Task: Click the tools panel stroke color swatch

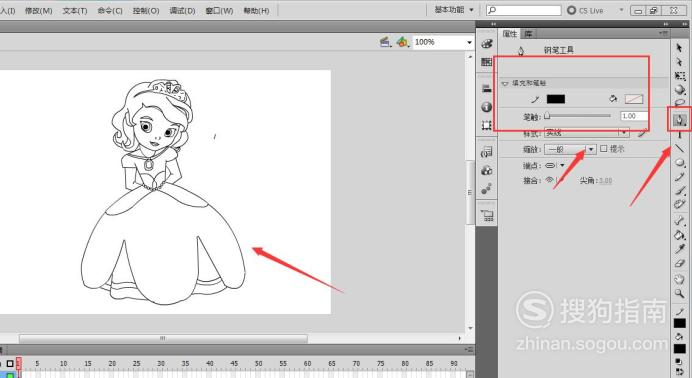Action: pos(680,323)
